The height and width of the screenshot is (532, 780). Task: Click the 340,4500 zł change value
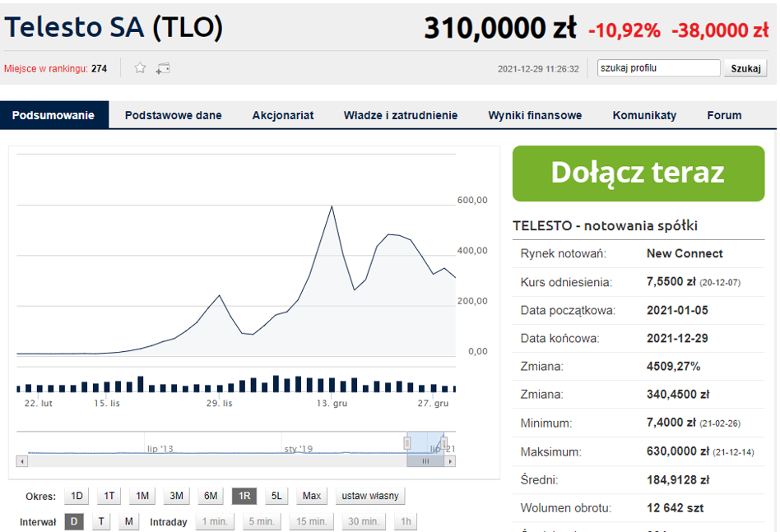[x=678, y=395]
